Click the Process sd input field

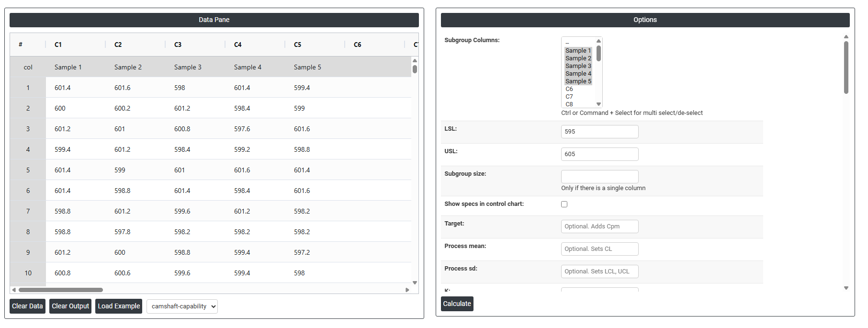(x=599, y=271)
